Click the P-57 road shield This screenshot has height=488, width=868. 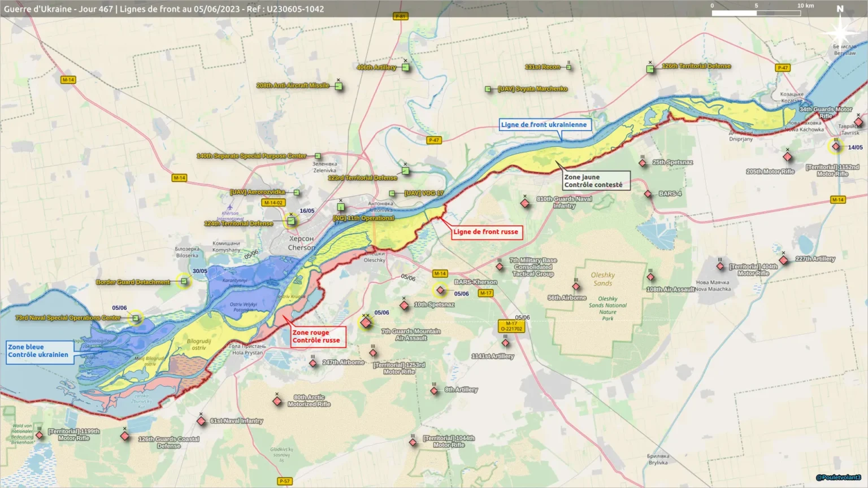(x=285, y=481)
